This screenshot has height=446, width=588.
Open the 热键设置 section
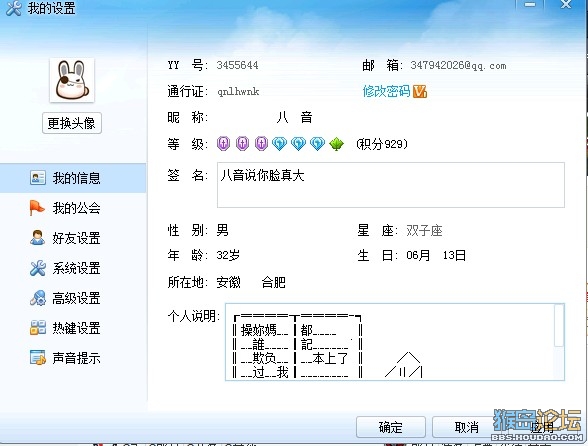click(x=73, y=328)
